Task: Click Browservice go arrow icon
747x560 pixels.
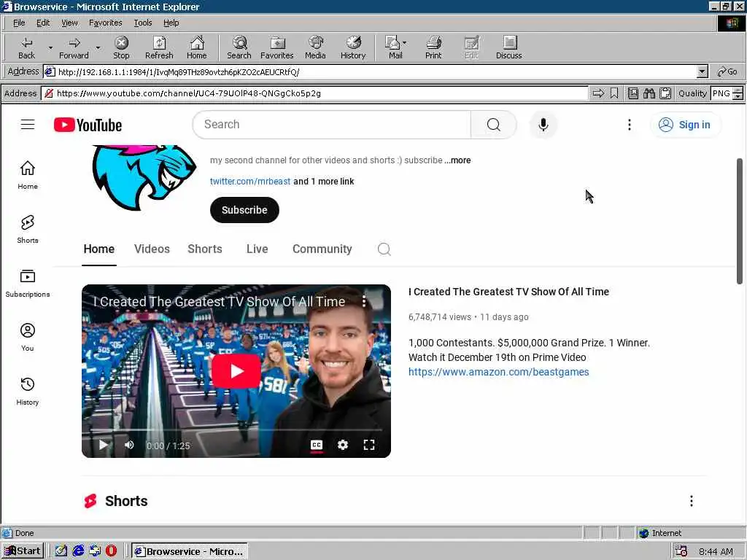Action: point(598,93)
